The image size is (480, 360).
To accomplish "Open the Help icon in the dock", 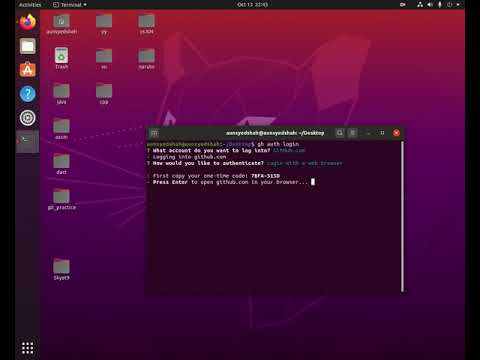I will click(28, 94).
